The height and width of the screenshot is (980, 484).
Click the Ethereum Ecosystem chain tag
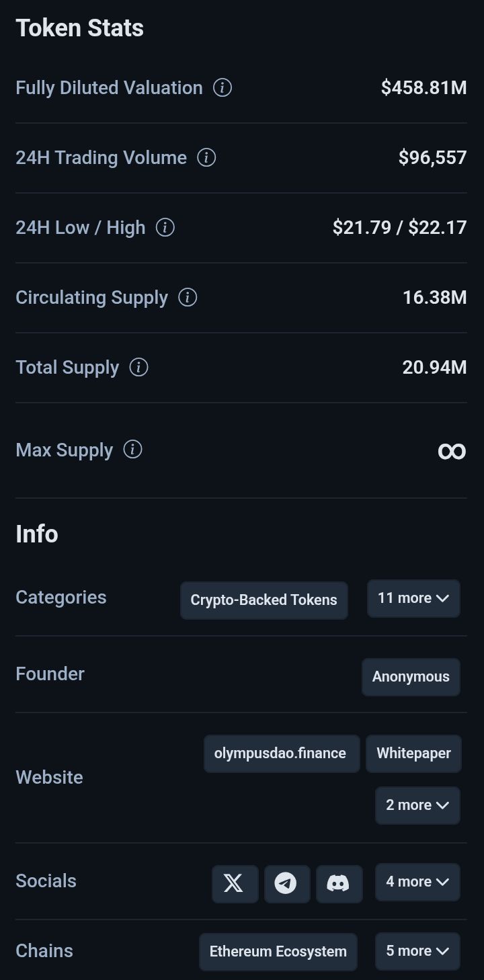pyautogui.click(x=278, y=952)
